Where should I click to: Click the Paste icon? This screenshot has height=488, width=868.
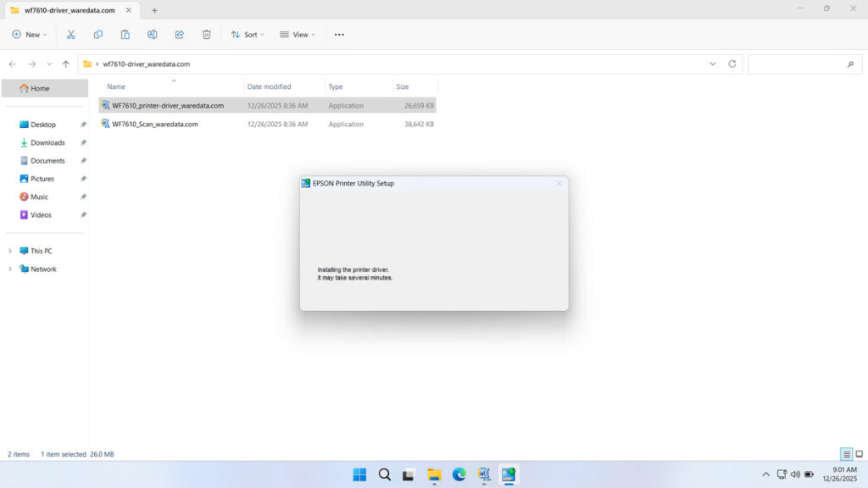point(125,35)
